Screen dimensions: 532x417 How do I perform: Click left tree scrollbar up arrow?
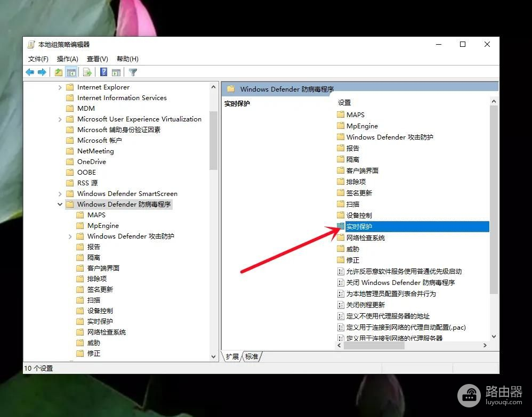coord(213,87)
